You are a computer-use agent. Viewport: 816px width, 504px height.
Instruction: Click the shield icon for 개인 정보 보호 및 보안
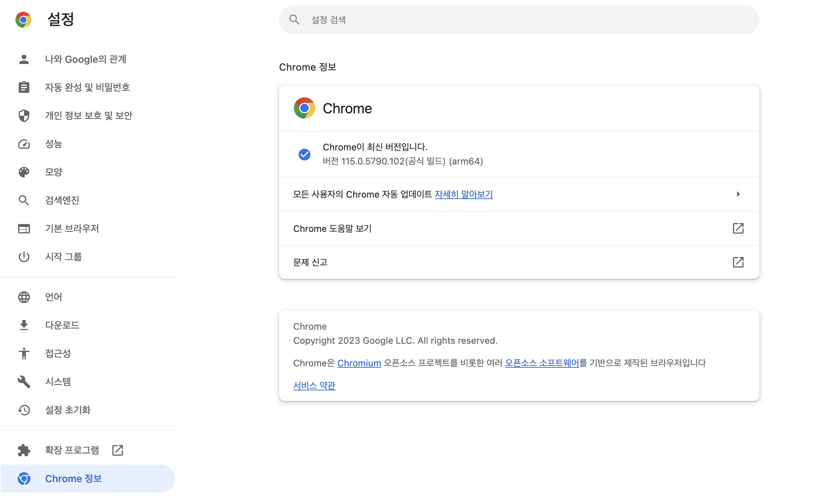[24, 115]
